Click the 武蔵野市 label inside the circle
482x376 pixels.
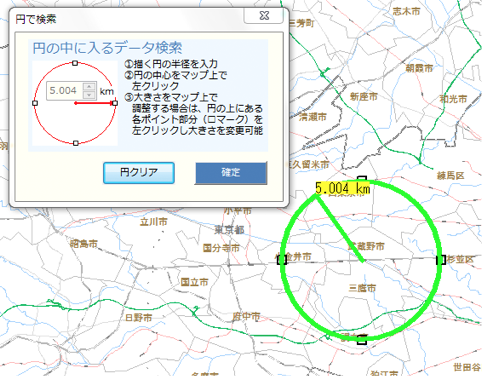(x=366, y=246)
